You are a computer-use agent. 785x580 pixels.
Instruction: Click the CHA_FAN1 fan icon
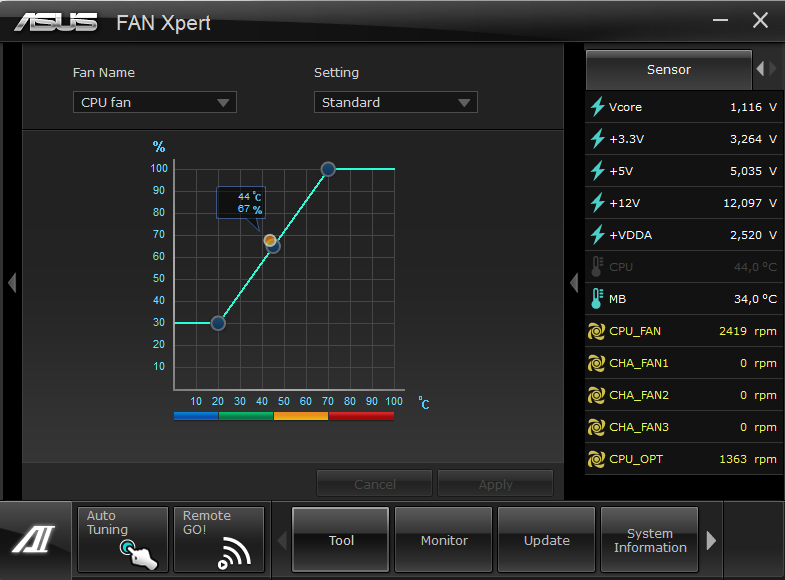tap(596, 363)
